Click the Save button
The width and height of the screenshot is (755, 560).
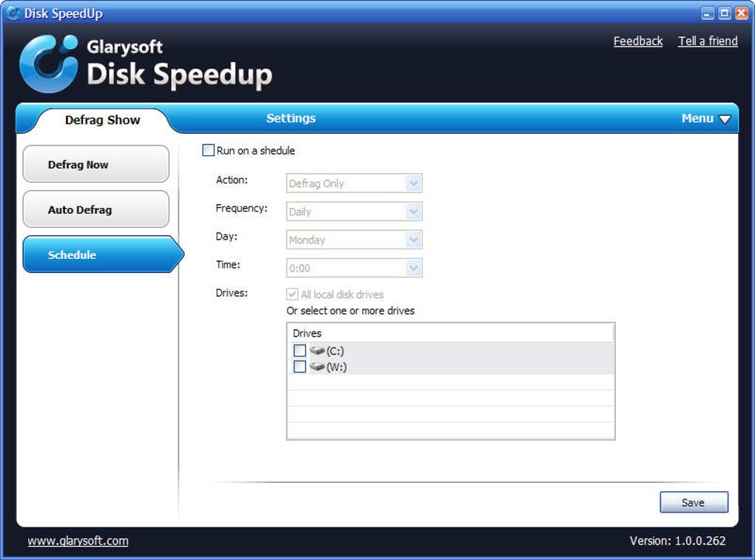tap(694, 502)
